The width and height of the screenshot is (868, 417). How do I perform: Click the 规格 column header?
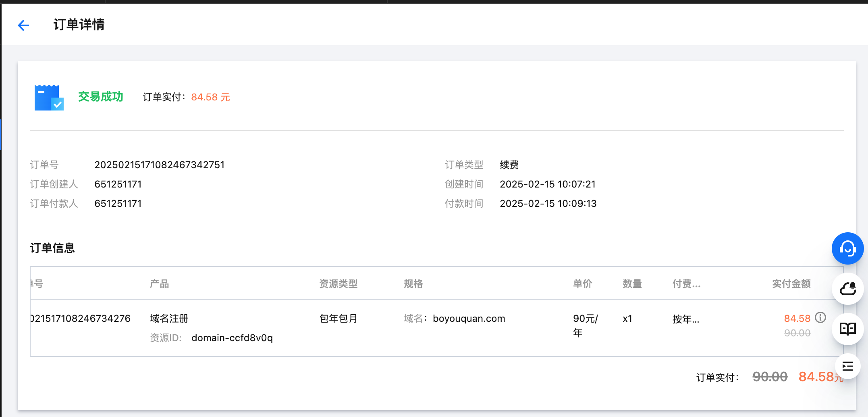pos(413,284)
